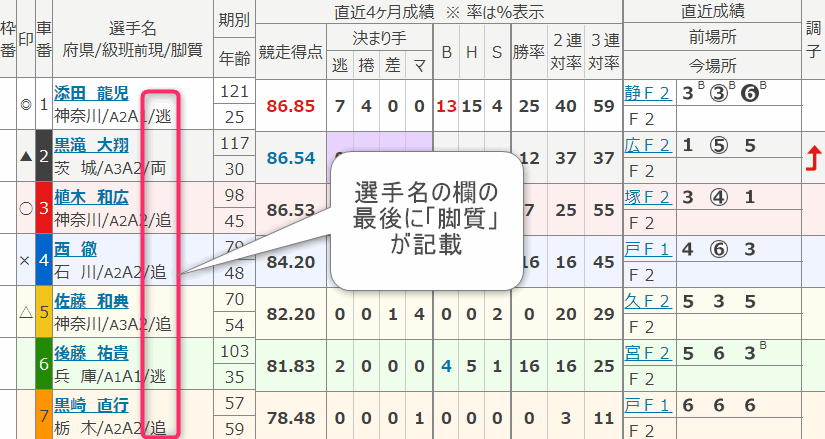The height and width of the screenshot is (439, 825).
Task: Click the ▲ prediction mark for car 2
Action: tap(26, 156)
